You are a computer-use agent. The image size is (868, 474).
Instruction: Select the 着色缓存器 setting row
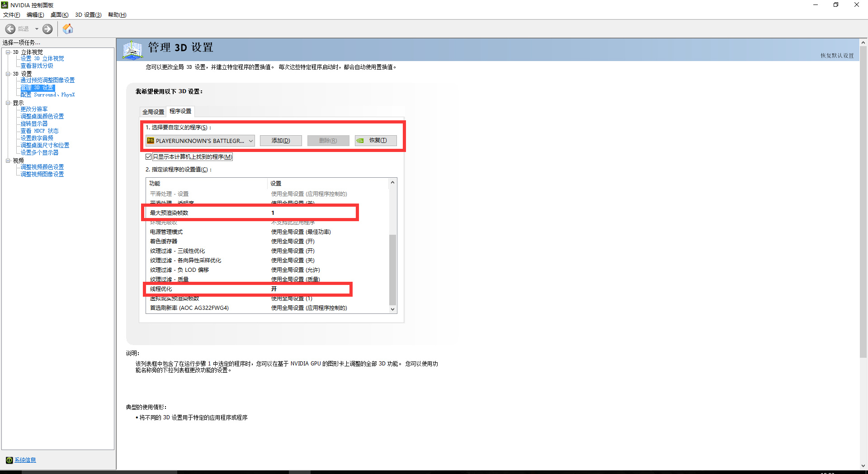[x=268, y=242]
